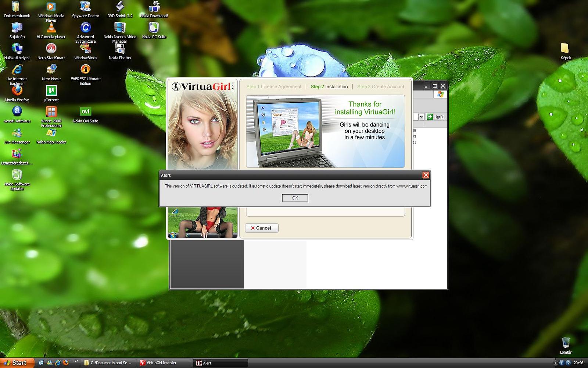Screen dimensions: 588x368
Task: Cancel the VirtuaGirl installation
Action: click(262, 228)
